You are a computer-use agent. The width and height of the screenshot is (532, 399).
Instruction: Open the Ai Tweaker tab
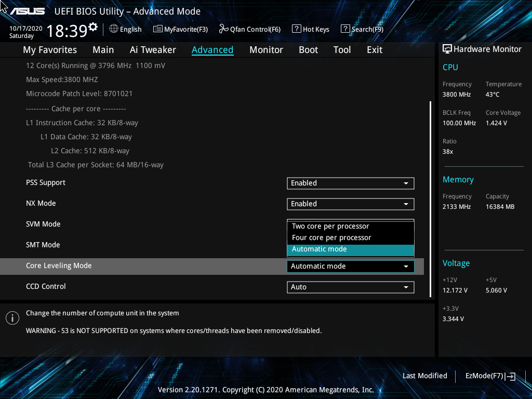pos(153,50)
